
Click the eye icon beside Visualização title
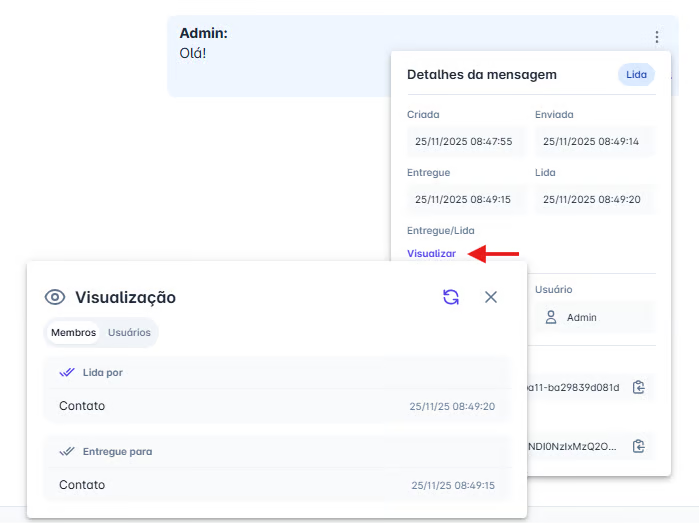[55, 297]
